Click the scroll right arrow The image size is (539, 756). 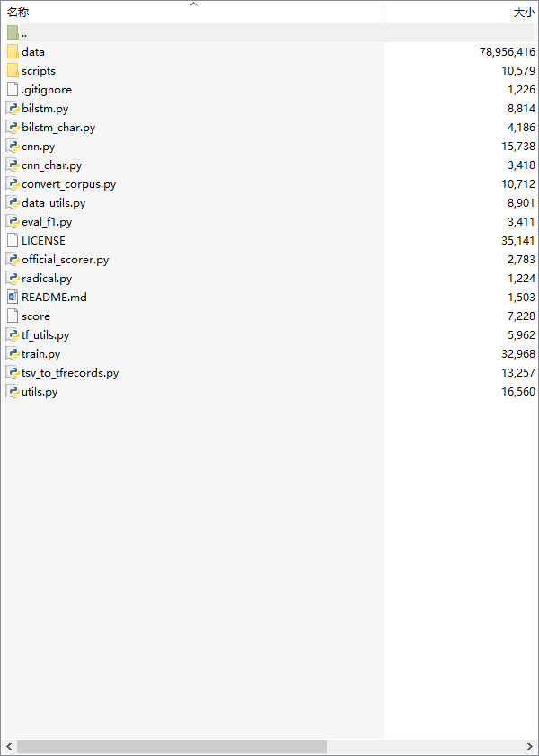530,747
